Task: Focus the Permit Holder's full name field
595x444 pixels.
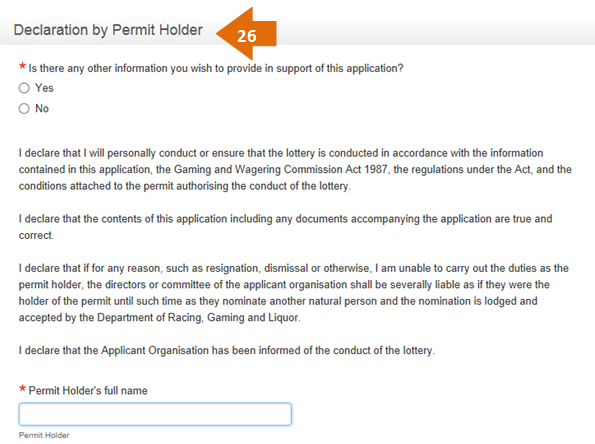Action: point(155,414)
